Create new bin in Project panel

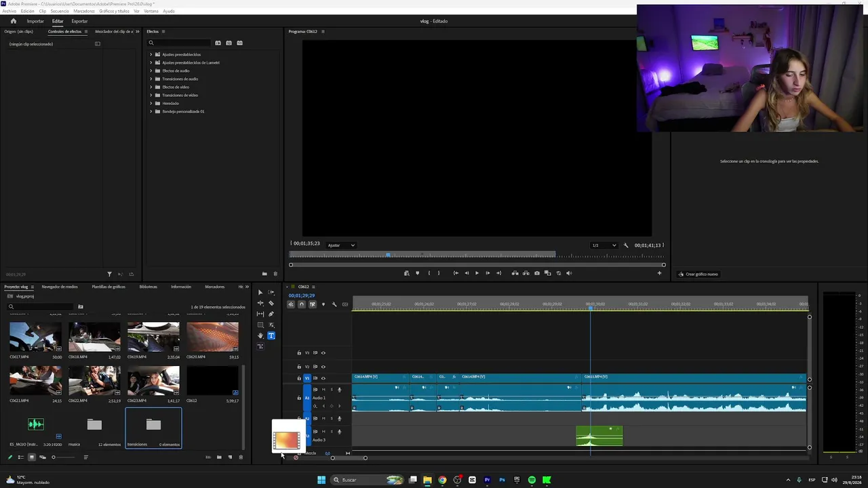(219, 457)
